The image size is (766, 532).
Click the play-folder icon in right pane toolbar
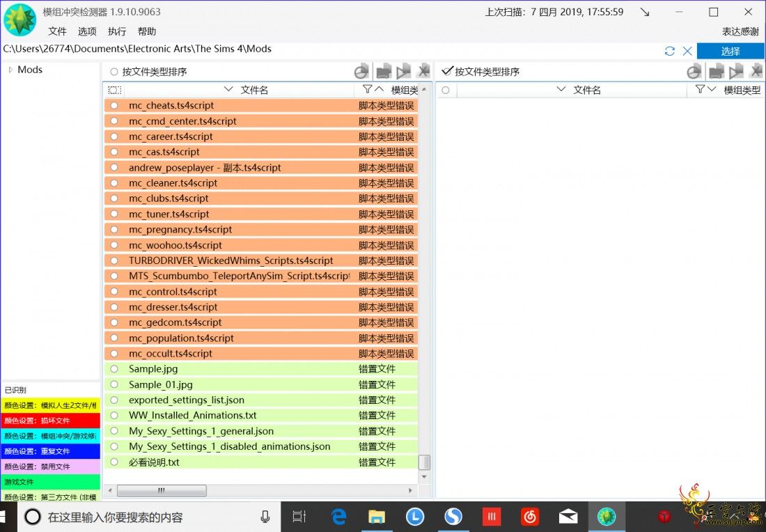pyautogui.click(x=736, y=72)
